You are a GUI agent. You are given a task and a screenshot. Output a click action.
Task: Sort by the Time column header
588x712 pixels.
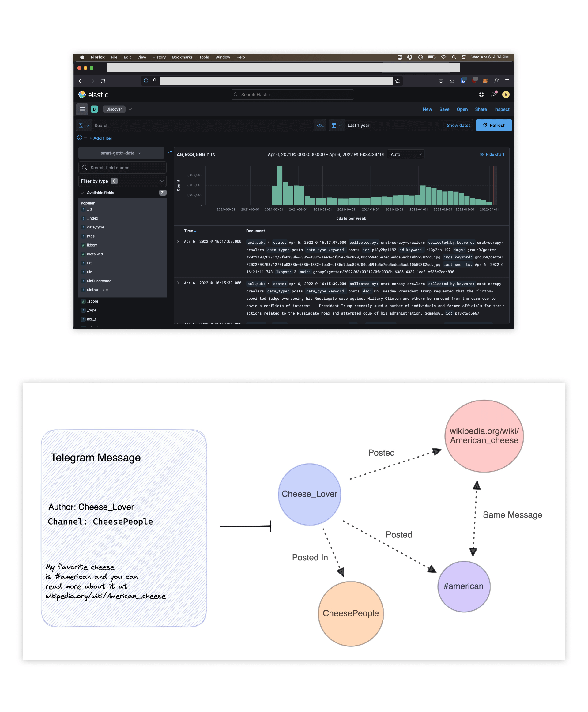[190, 231]
